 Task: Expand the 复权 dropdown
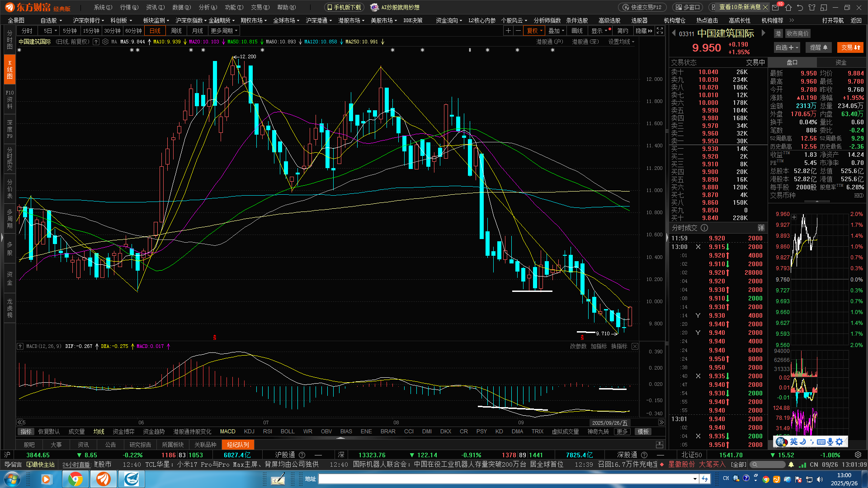(535, 31)
